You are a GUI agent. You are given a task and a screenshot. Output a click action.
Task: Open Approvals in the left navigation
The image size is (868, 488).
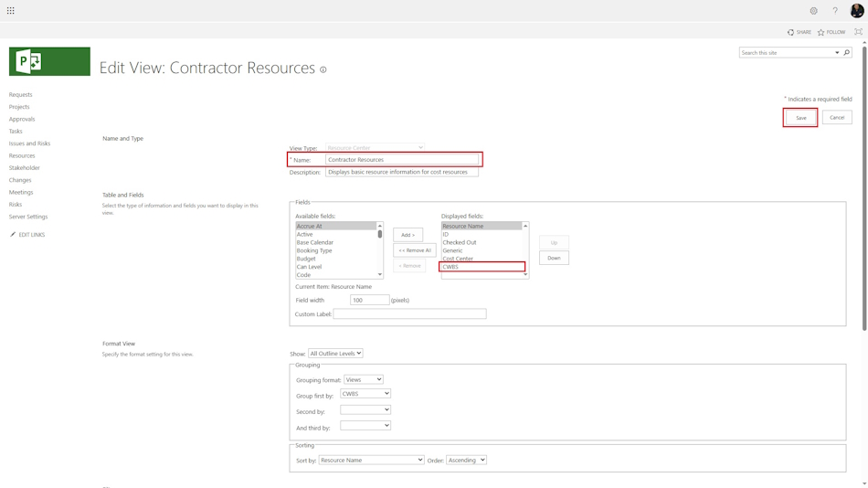(x=22, y=119)
